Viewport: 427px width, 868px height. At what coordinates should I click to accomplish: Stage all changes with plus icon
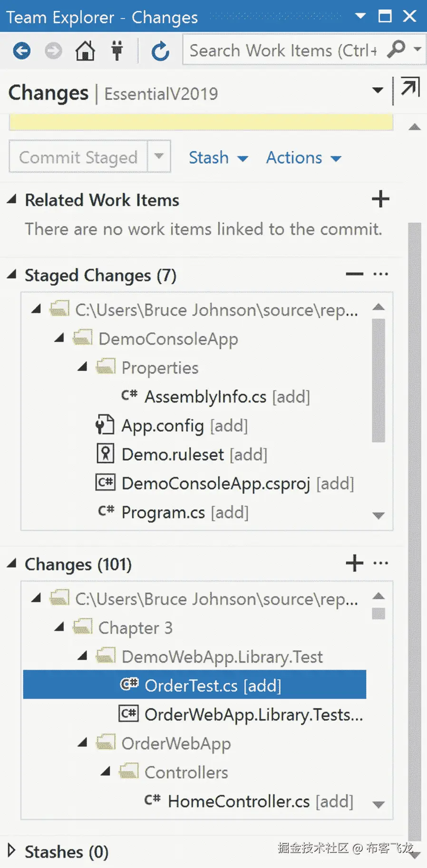(354, 563)
